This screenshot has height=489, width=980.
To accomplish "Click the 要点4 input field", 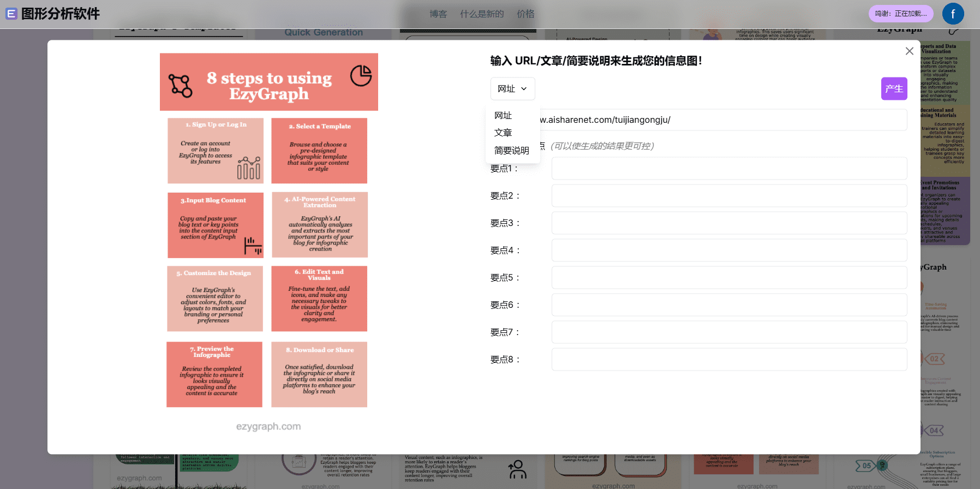I will (729, 250).
